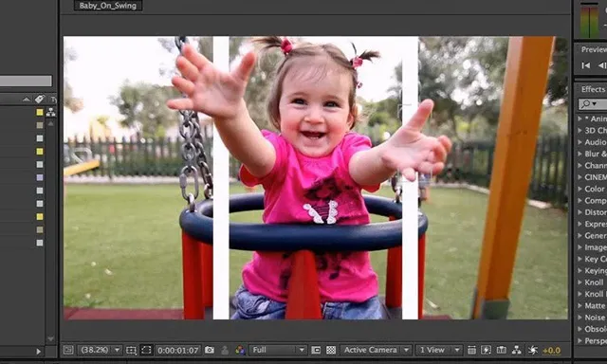Open the 1 View layout dropdown
This screenshot has width=607, height=364.
click(439, 350)
